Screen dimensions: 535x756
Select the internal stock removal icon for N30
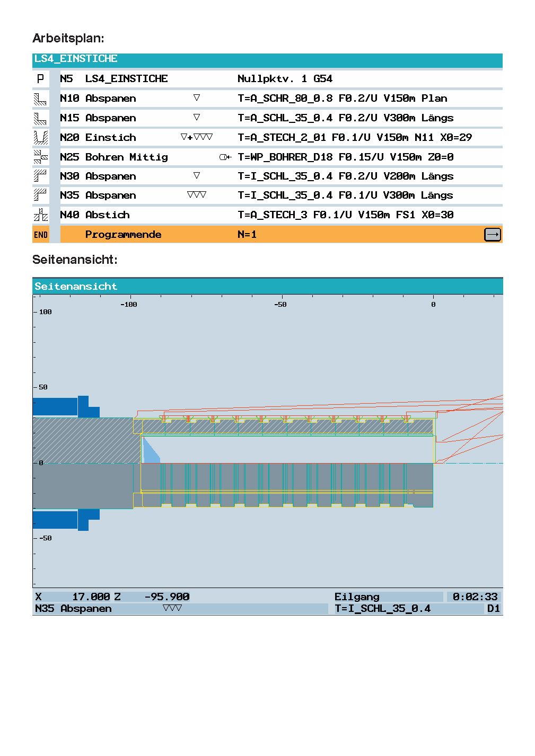(40, 176)
